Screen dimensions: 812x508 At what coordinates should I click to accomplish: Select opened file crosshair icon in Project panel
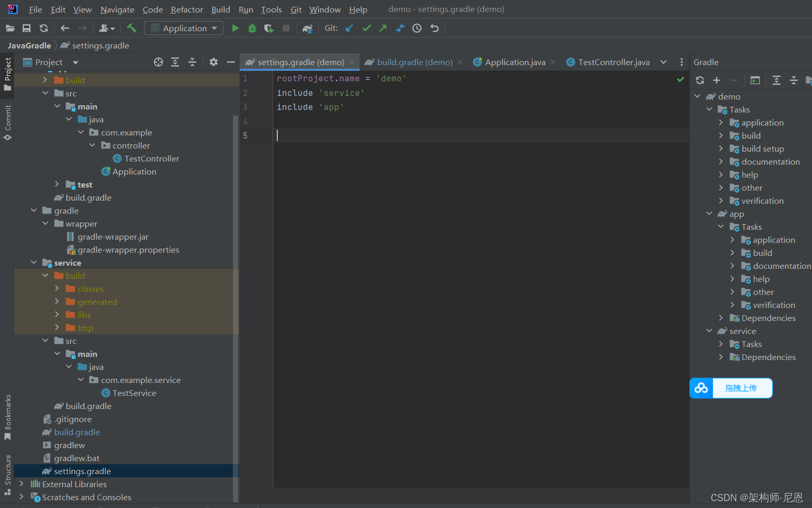[x=158, y=62]
